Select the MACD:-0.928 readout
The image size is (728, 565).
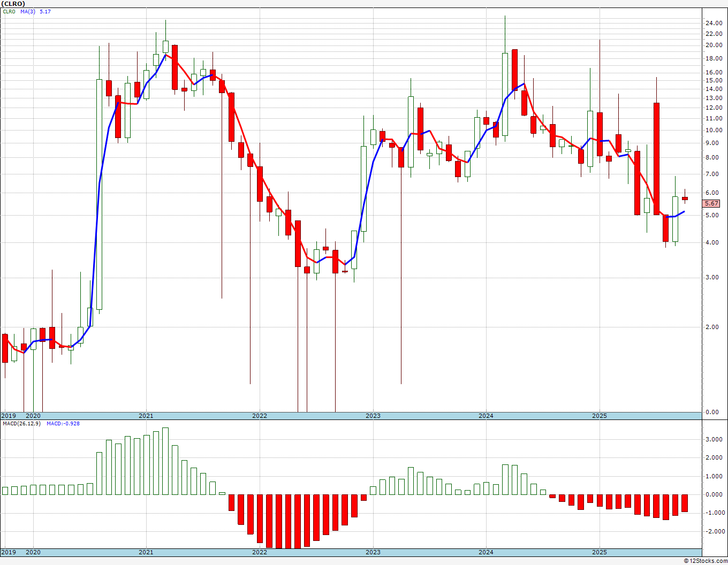[63, 423]
